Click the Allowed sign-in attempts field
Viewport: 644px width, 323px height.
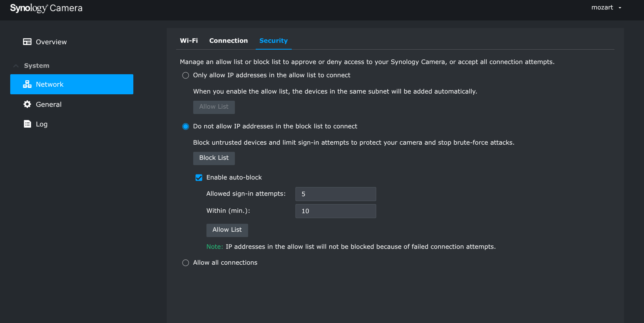pyautogui.click(x=335, y=194)
